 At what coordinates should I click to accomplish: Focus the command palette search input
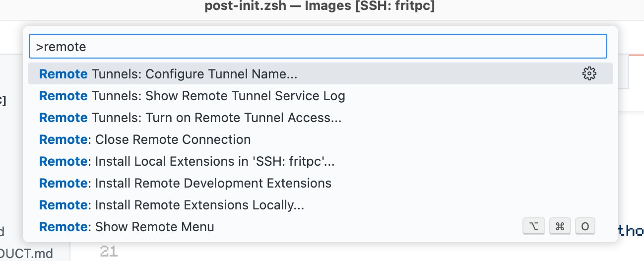pos(318,47)
